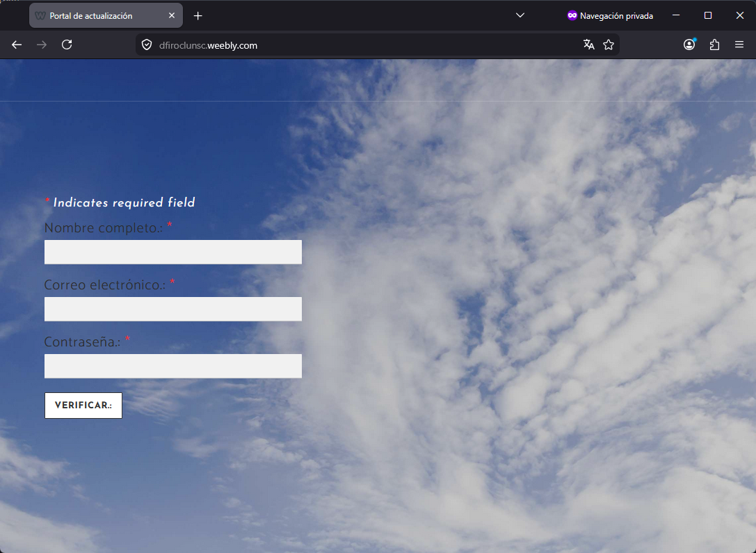Viewport: 756px width, 553px height.
Task: Click the translate page icon
Action: [588, 45]
